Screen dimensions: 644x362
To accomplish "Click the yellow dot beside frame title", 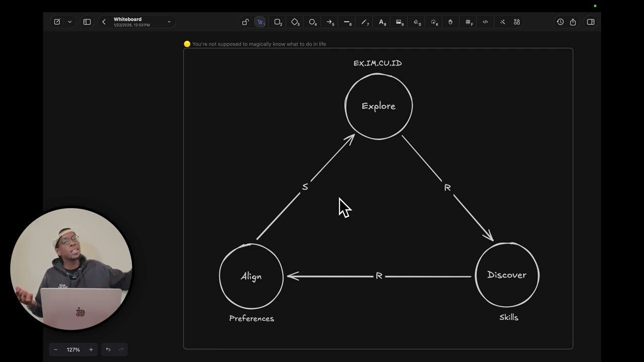I will pyautogui.click(x=187, y=44).
